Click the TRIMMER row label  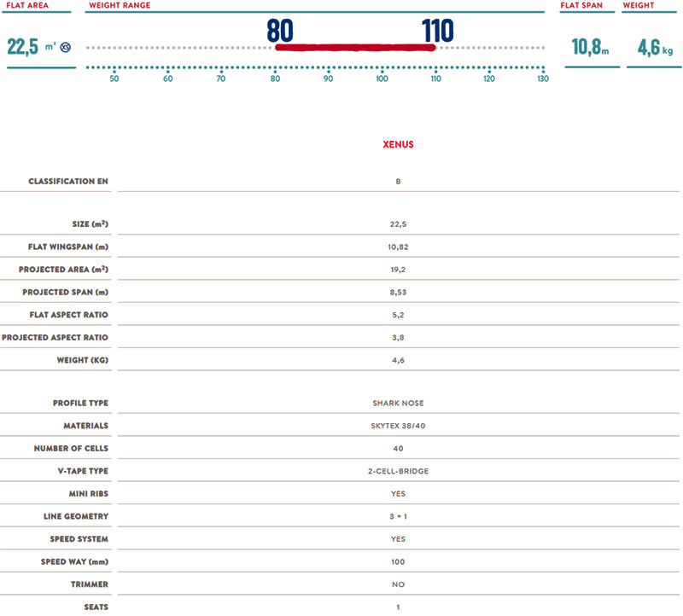[90, 584]
